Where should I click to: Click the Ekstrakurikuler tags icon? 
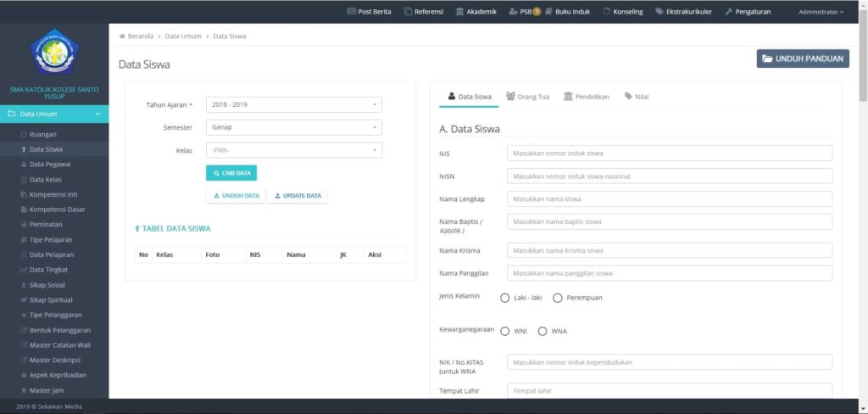coord(659,12)
